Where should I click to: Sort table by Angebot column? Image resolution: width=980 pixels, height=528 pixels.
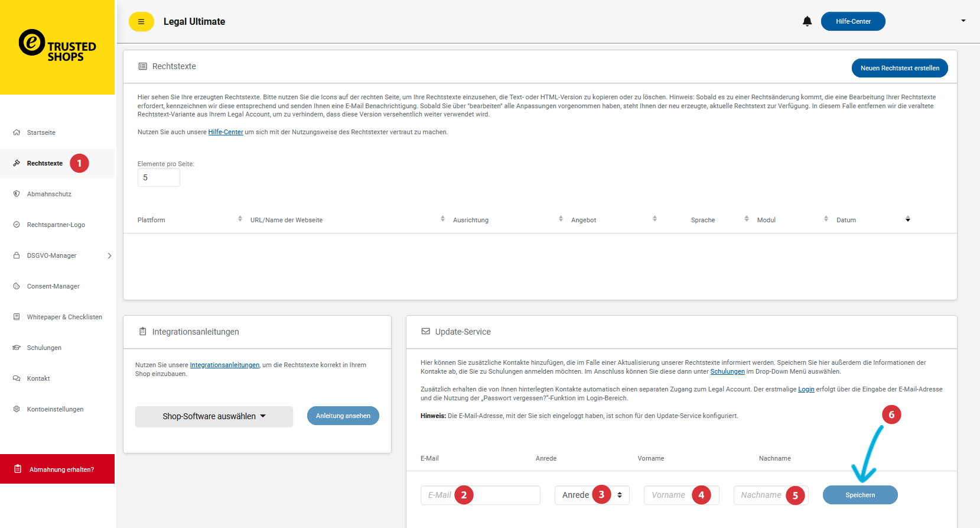click(x=655, y=219)
